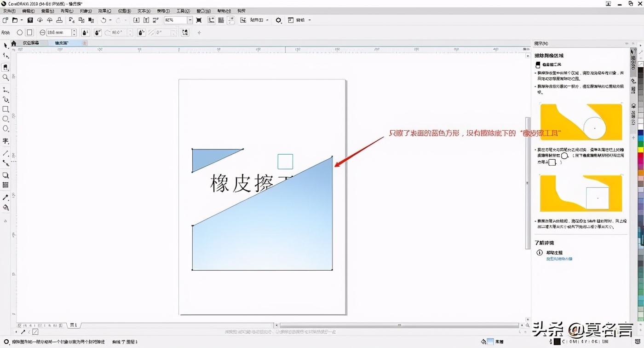Open a new document with the New icon

(x=5, y=20)
